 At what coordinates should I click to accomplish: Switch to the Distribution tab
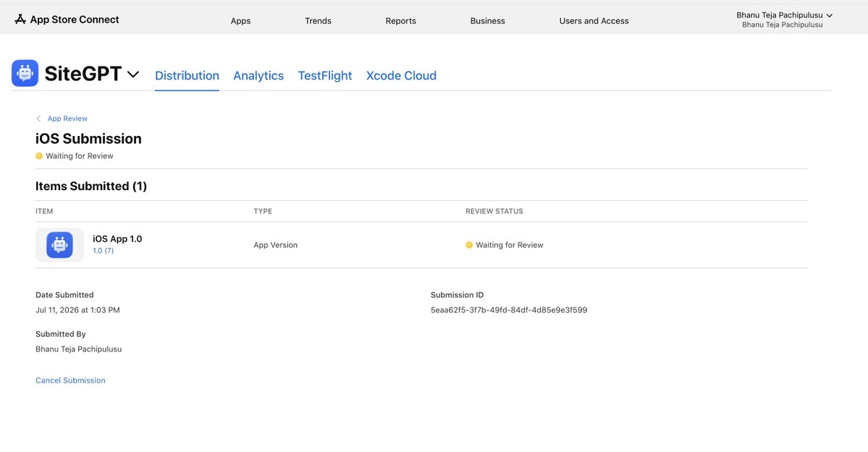(187, 76)
